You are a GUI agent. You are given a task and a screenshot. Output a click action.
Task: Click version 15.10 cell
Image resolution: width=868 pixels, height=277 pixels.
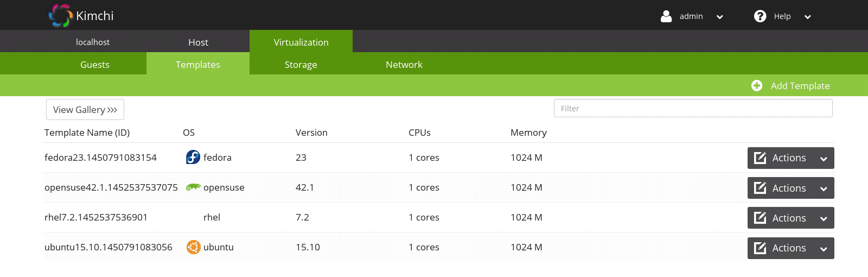tap(308, 247)
